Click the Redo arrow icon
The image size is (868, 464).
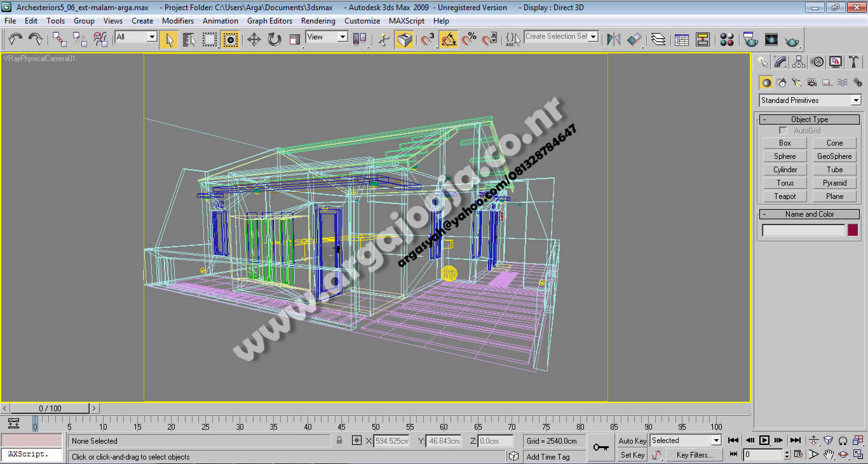[36, 39]
